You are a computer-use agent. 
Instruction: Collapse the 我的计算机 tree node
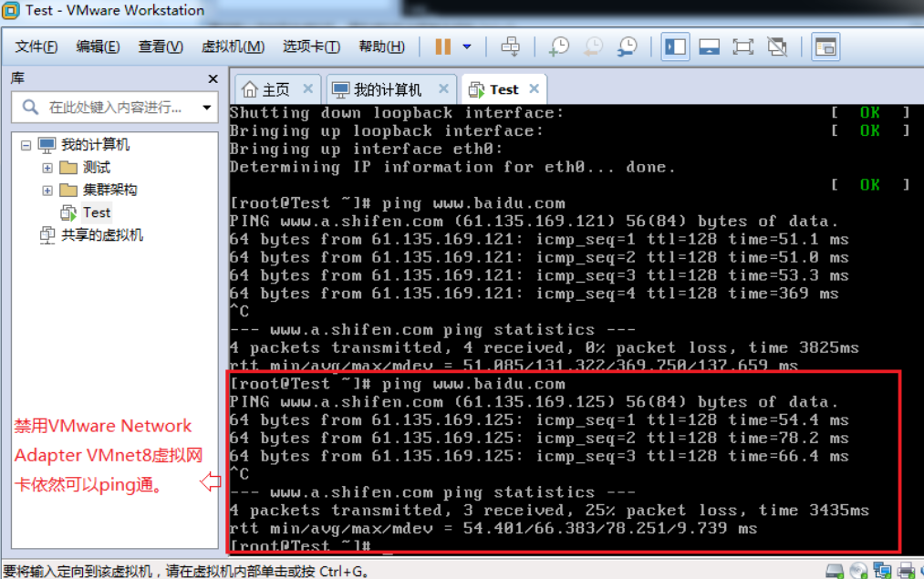(x=26, y=145)
